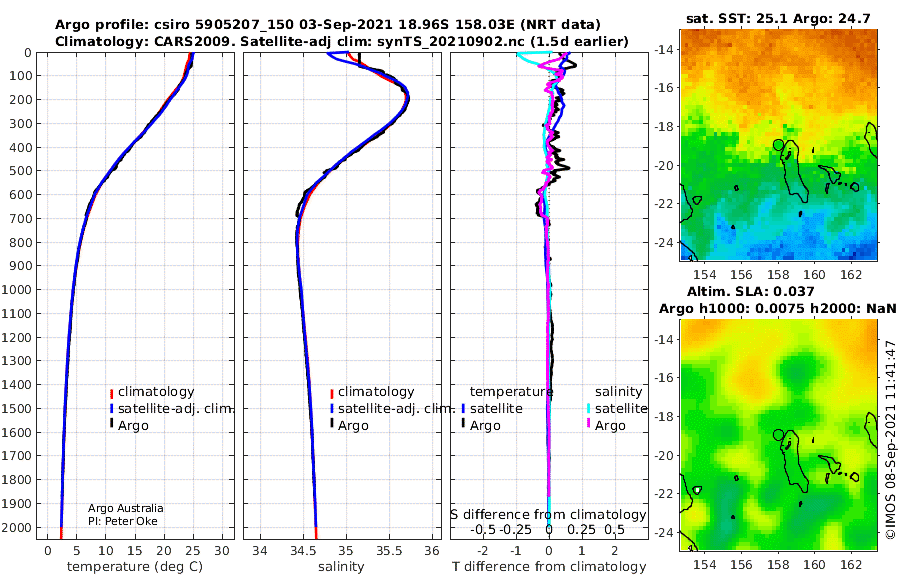Click the 'Altim. SLA: 0.037' heading
900x580 pixels.
tap(750, 292)
